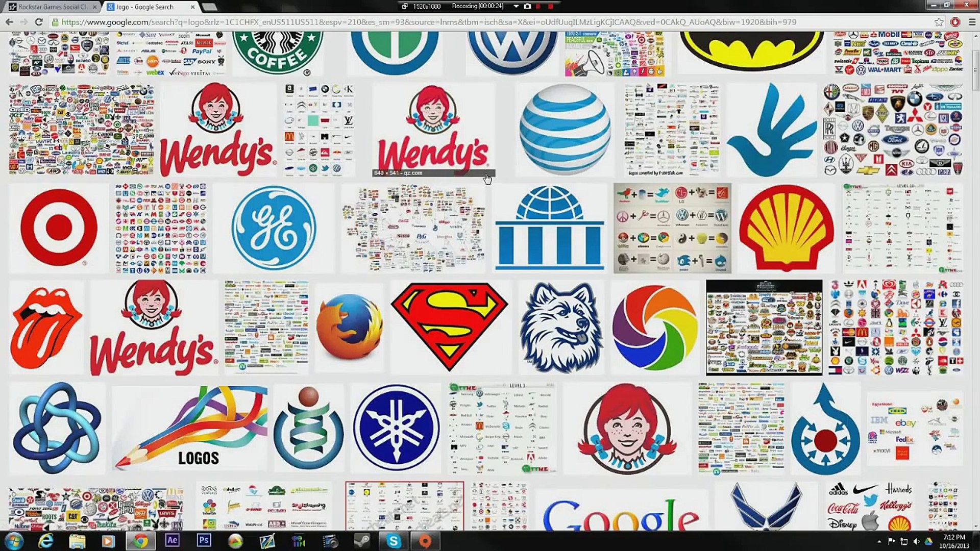Bookmark page with the star icon
The image size is (980, 551).
pyautogui.click(x=939, y=22)
